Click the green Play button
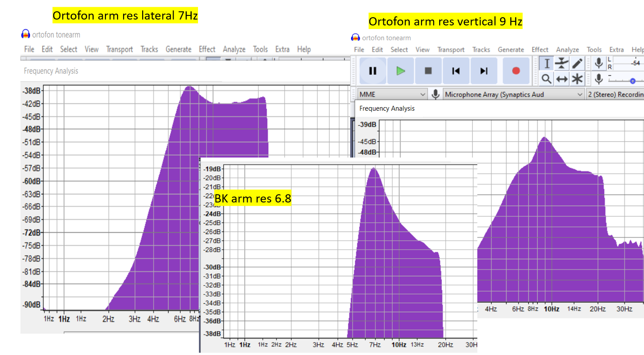The width and height of the screenshot is (644, 355). pyautogui.click(x=401, y=71)
